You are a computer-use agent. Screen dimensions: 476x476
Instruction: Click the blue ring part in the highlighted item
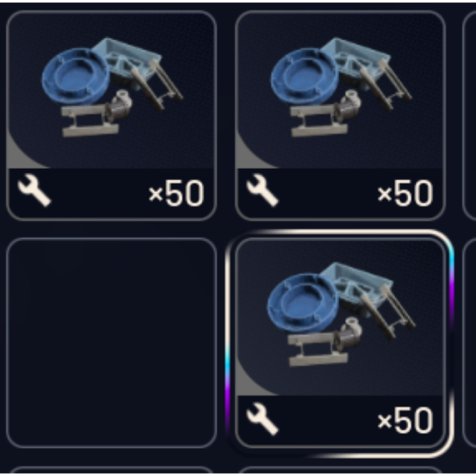(303, 303)
